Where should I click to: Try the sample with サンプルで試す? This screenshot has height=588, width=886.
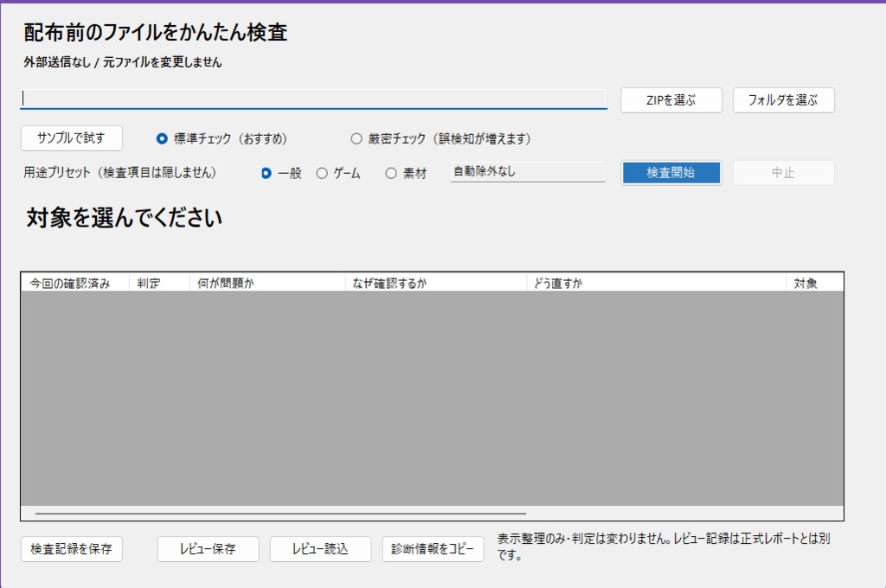tap(72, 137)
